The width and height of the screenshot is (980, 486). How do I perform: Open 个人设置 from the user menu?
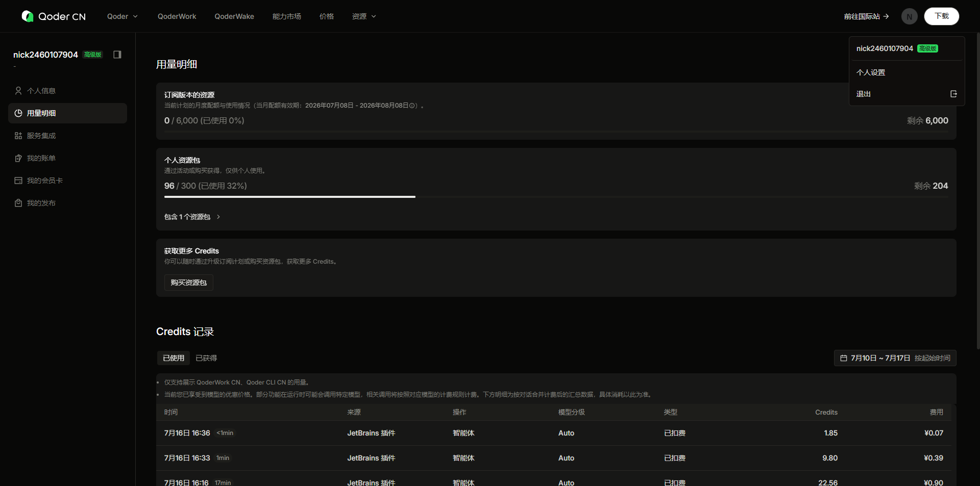[x=871, y=72]
